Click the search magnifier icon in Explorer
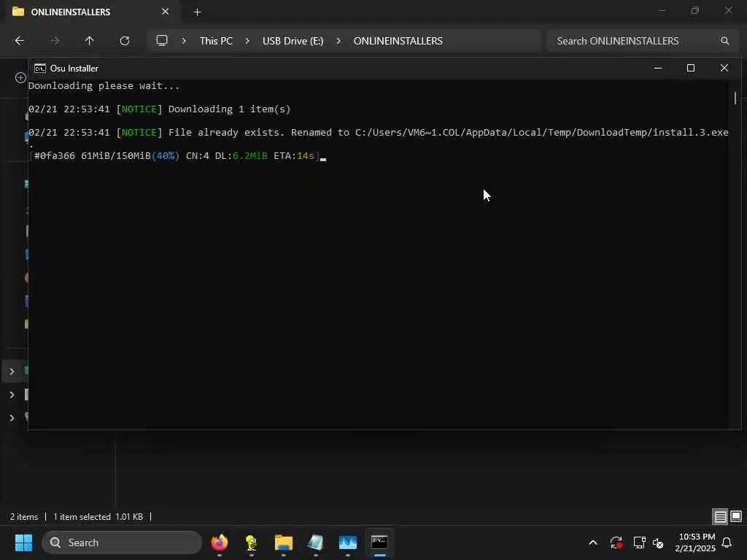Viewport: 747px width, 560px height. (724, 41)
